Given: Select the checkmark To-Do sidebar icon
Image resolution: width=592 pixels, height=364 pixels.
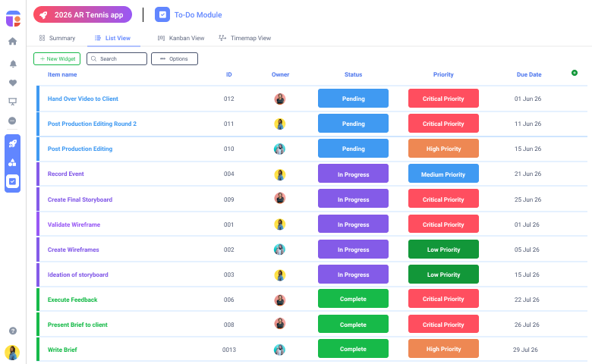Looking at the screenshot, I should (12, 181).
